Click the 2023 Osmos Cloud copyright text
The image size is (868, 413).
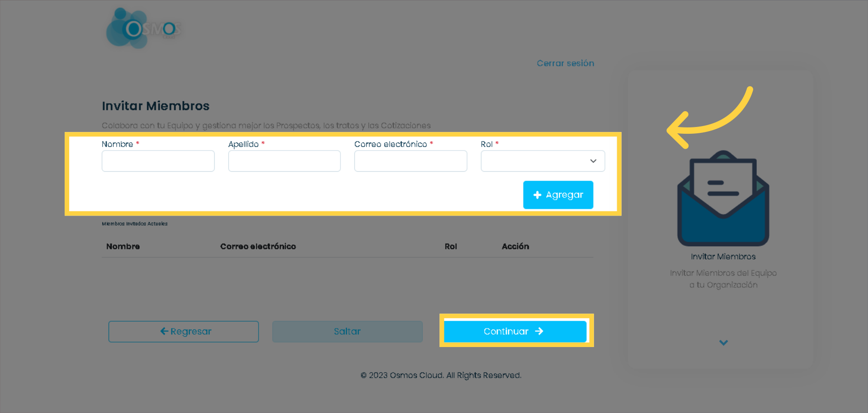tap(441, 375)
